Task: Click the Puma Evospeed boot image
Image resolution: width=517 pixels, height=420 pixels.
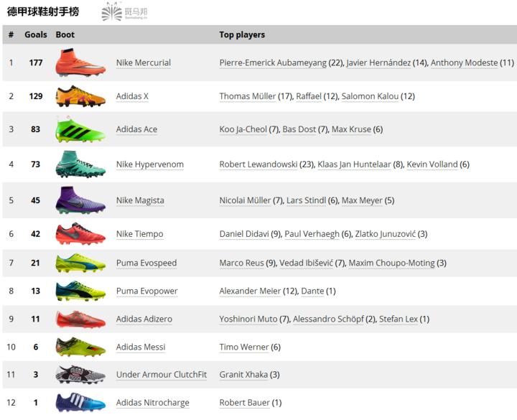Action: (80, 263)
